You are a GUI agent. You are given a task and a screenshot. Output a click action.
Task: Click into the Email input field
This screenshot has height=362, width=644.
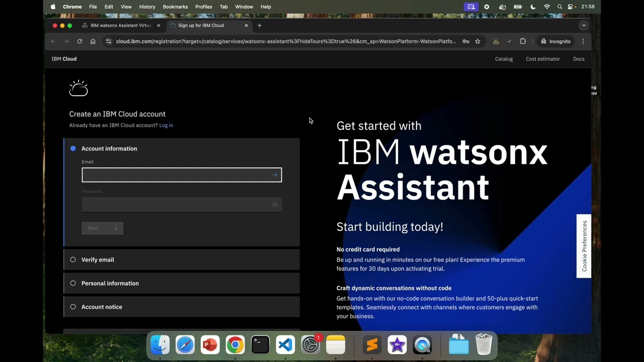click(x=182, y=175)
